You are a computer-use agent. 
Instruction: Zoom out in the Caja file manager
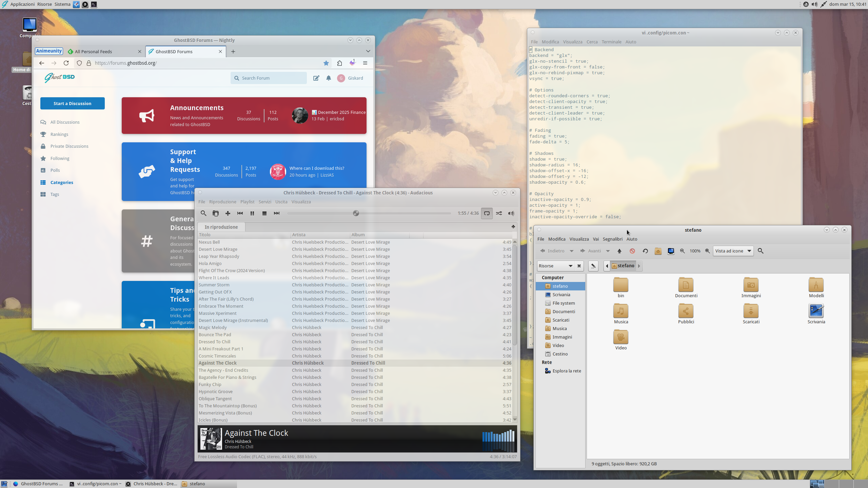[682, 251]
